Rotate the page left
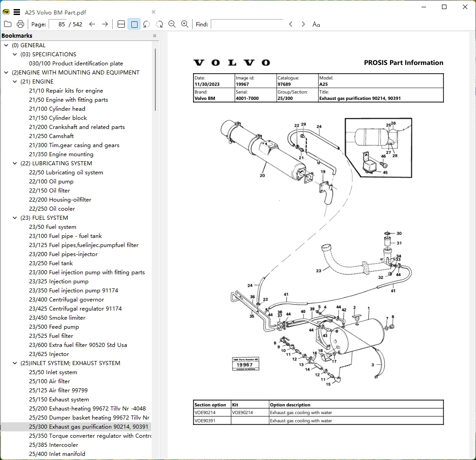Screen dimensions: 476x460 click(147, 24)
